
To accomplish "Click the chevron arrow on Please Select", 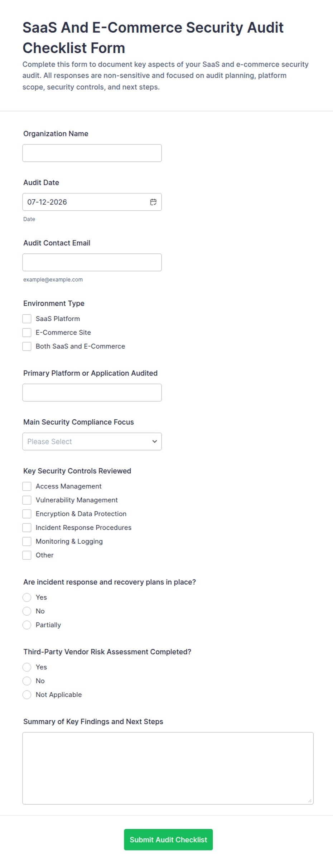I will click(x=155, y=442).
